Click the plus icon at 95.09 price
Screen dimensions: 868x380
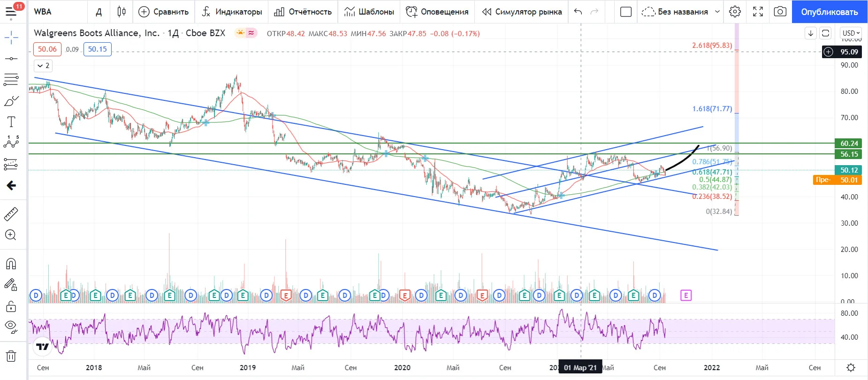(x=829, y=52)
